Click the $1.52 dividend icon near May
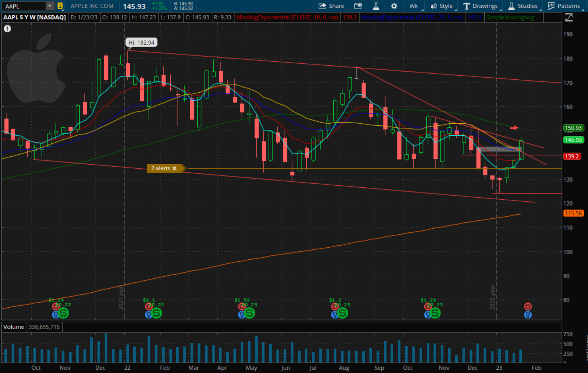 [x=249, y=313]
